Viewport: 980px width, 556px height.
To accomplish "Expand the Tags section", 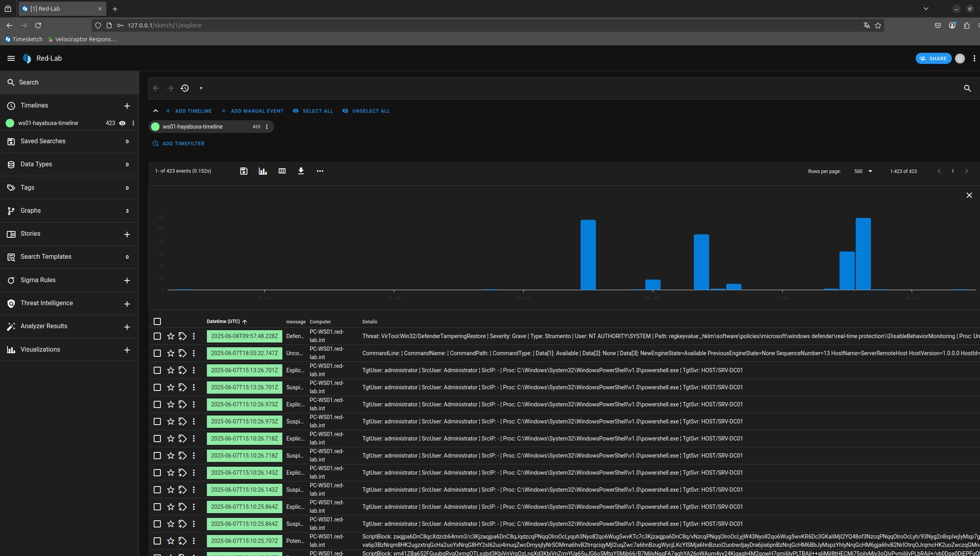I will click(x=69, y=187).
